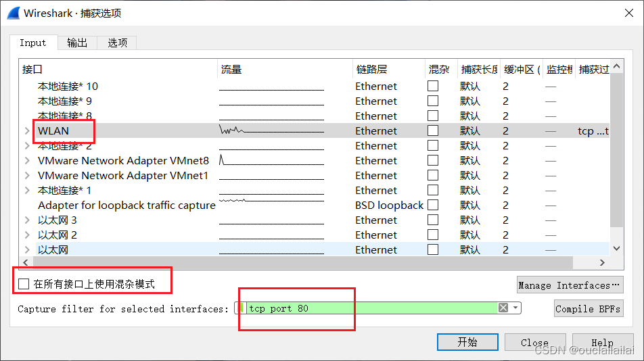Screen dimensions: 644x361
Task: Switch to the 选项 tab
Action: pos(117,43)
